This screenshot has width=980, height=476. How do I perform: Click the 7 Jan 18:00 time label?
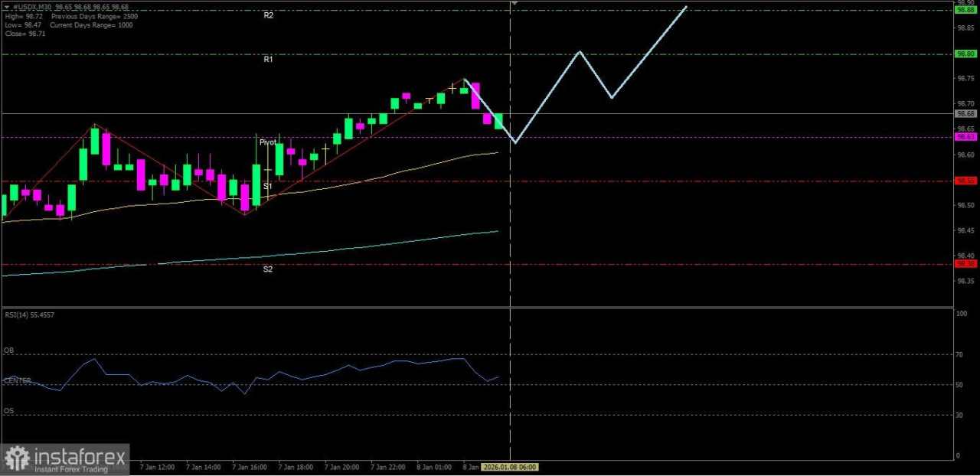296,466
